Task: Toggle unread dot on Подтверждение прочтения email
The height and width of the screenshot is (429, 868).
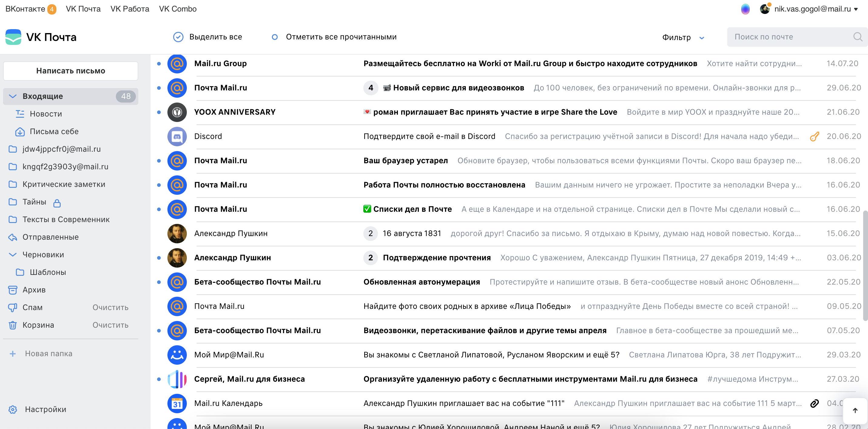Action: point(159,258)
